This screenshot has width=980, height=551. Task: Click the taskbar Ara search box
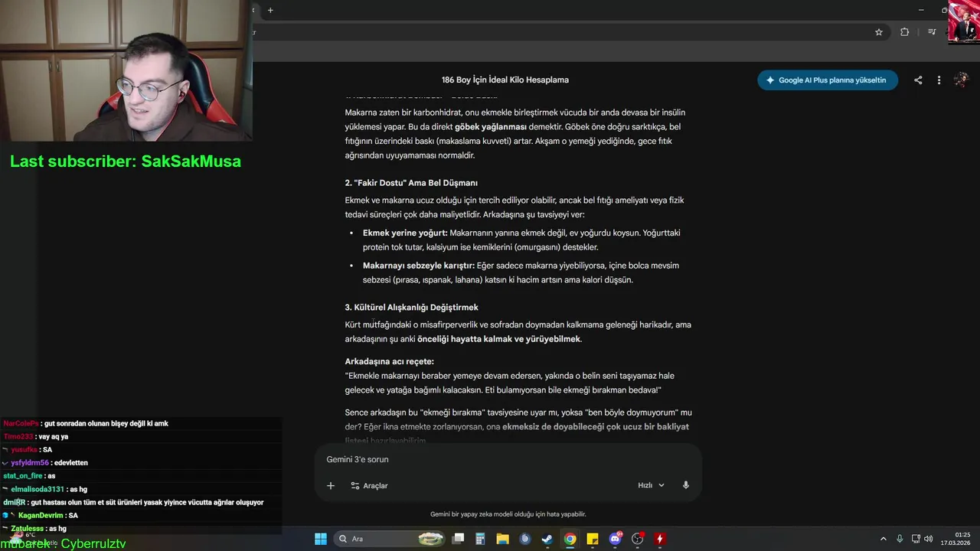[391, 539]
